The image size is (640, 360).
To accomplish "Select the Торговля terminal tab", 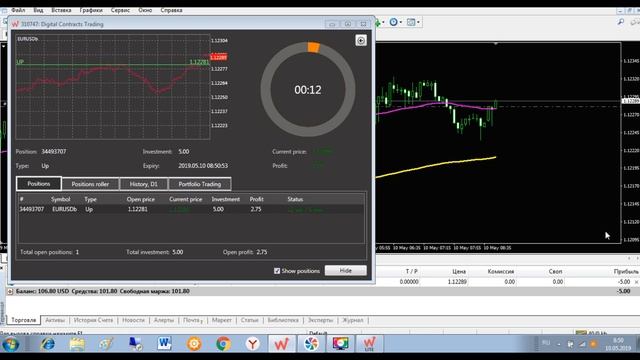I will pyautogui.click(x=24, y=320).
